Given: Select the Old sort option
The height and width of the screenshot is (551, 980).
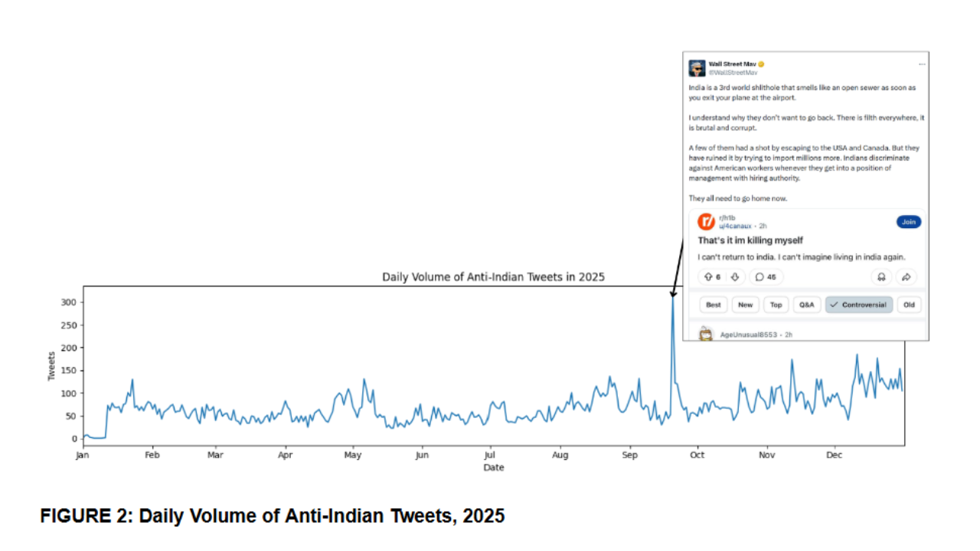Looking at the screenshot, I should (x=909, y=305).
